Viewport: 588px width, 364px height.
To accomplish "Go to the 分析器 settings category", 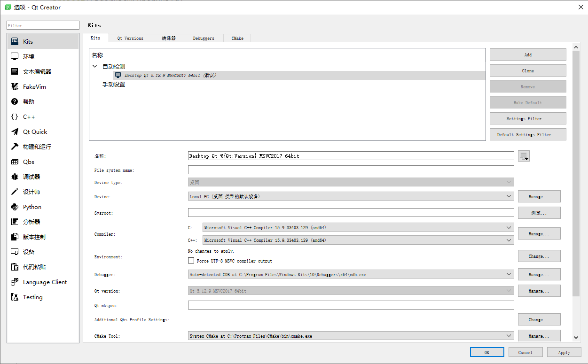I will pyautogui.click(x=43, y=222).
